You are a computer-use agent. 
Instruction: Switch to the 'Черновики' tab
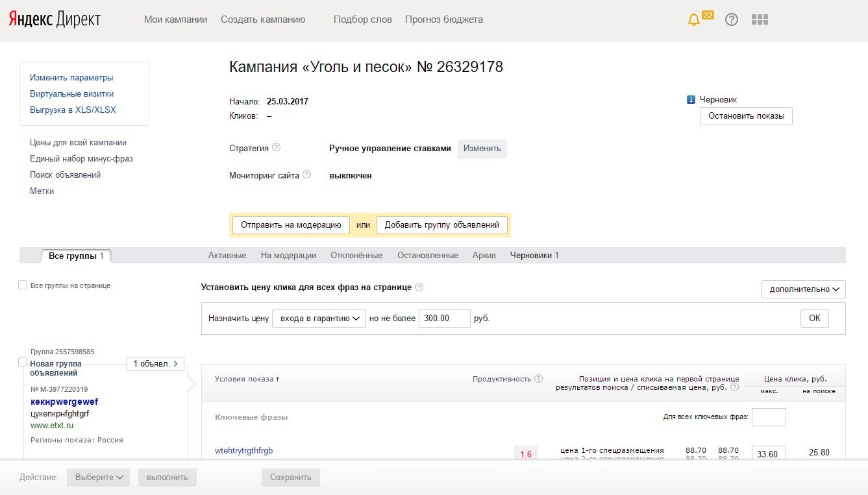(x=534, y=256)
